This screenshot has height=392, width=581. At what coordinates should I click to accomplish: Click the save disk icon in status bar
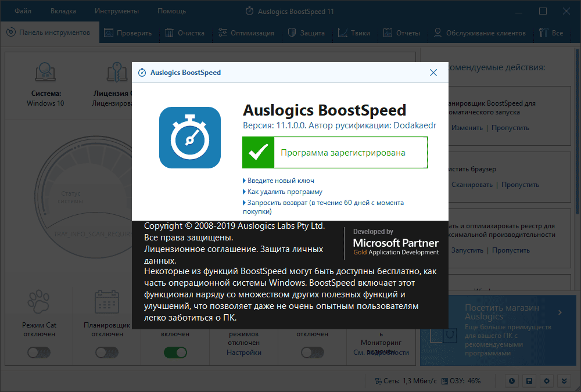(x=529, y=381)
